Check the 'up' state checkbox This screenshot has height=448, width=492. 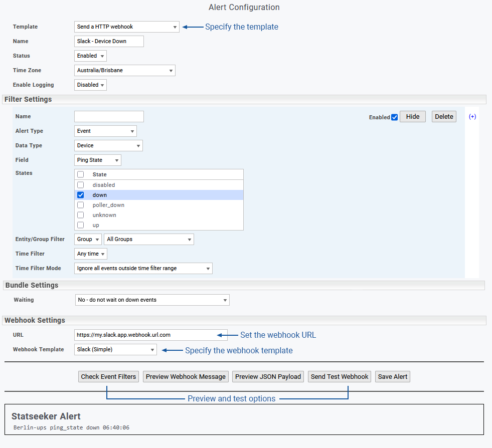[x=80, y=225]
